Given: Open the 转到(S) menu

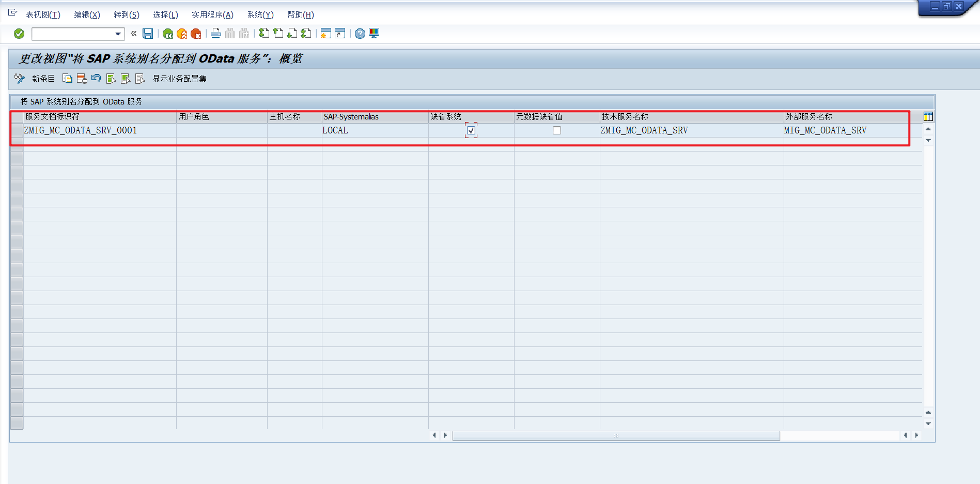Looking at the screenshot, I should 127,14.
